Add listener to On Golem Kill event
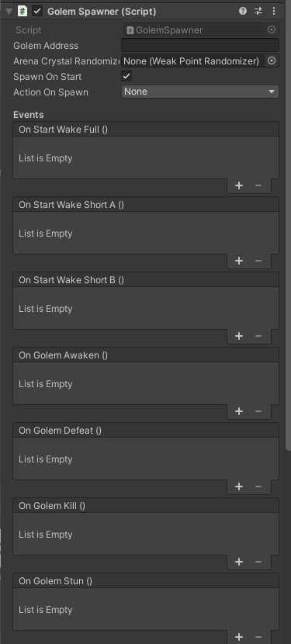The image size is (291, 644). click(239, 562)
